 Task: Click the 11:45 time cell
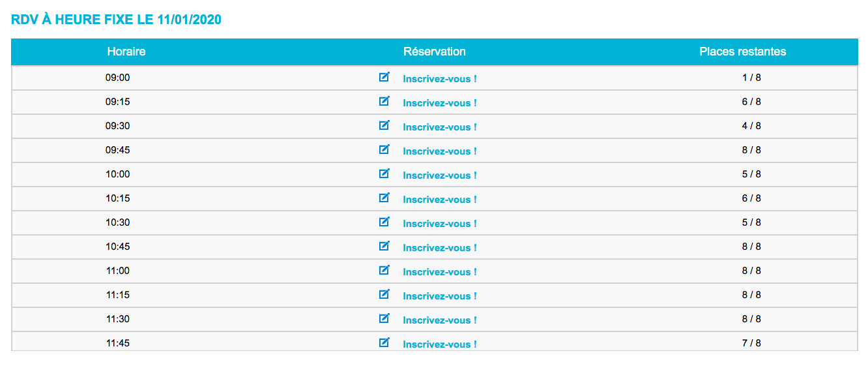pos(118,343)
